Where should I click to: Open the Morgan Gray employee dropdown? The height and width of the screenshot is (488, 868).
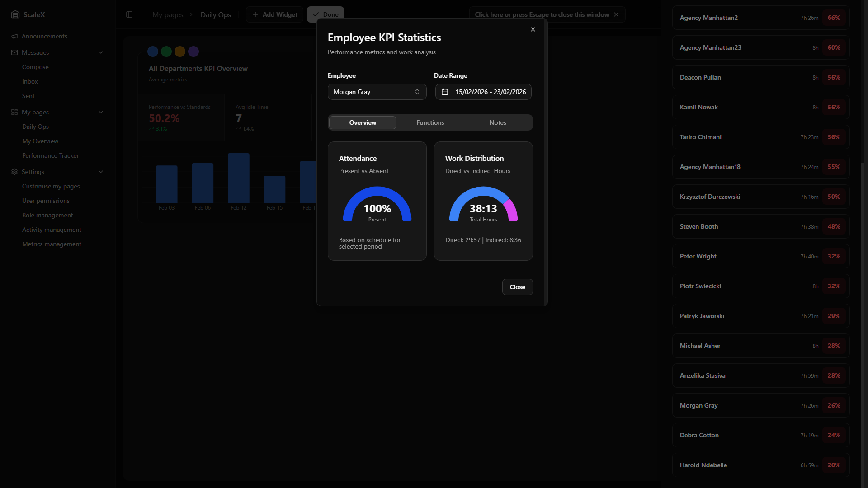(377, 92)
